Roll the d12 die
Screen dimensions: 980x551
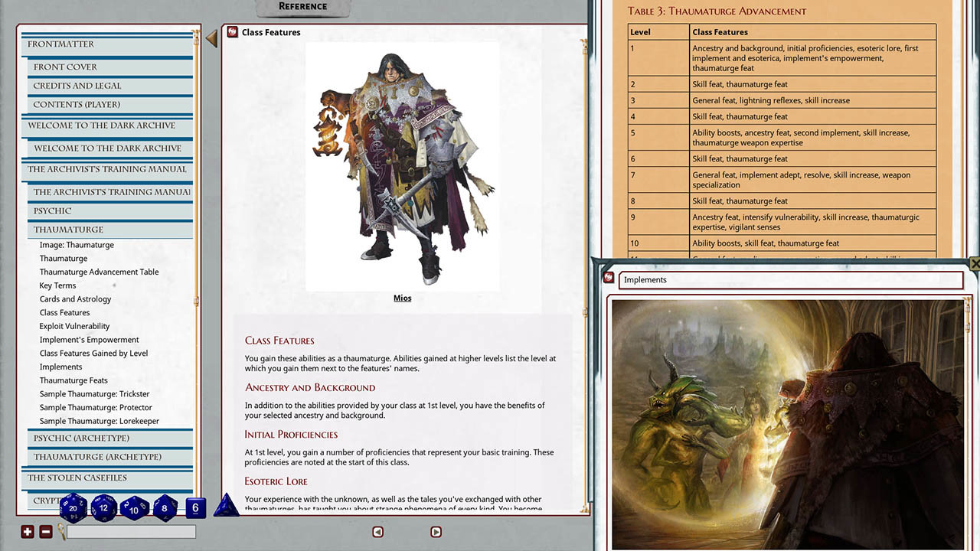pyautogui.click(x=103, y=507)
